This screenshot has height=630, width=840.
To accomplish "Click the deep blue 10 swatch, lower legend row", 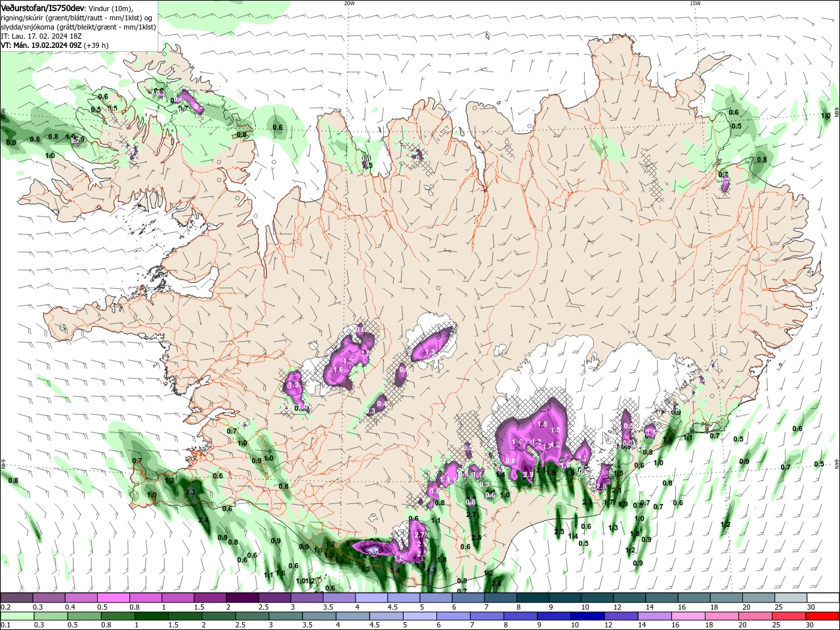I will point(588,616).
